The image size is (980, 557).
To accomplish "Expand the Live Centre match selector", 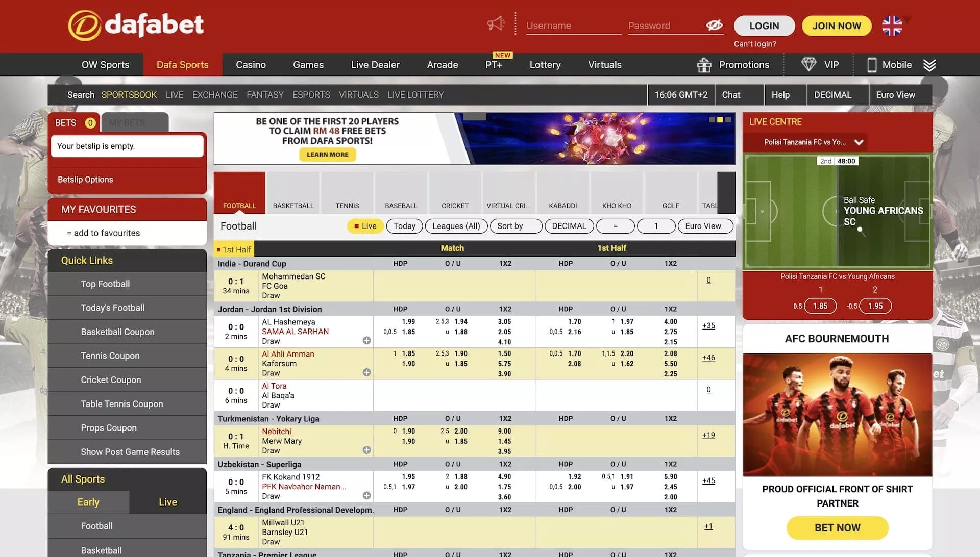I will point(859,142).
